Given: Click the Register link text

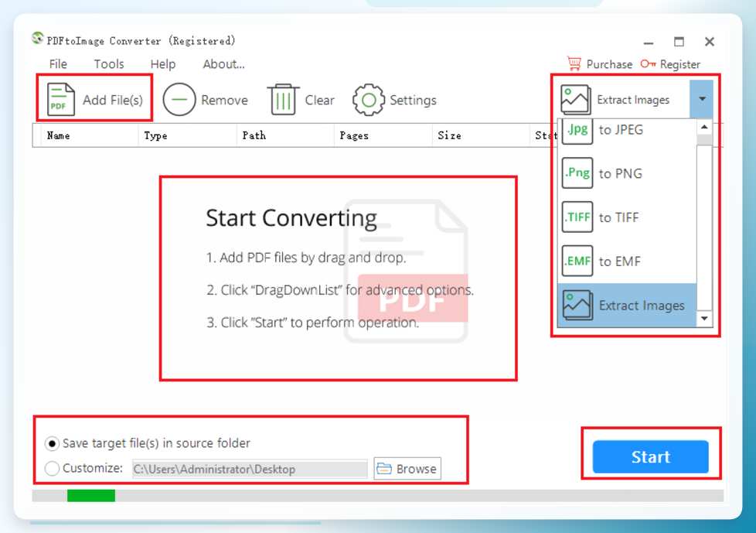Looking at the screenshot, I should point(679,64).
